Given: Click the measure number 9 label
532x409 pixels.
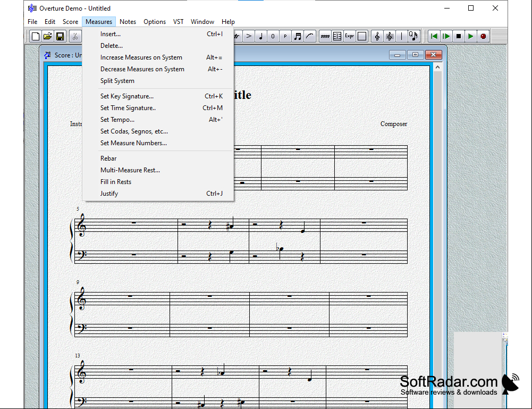Looking at the screenshot, I should click(x=78, y=282).
